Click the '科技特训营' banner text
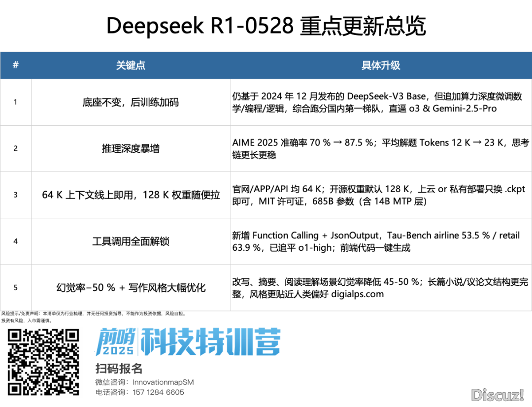The image size is (532, 407). 211,341
